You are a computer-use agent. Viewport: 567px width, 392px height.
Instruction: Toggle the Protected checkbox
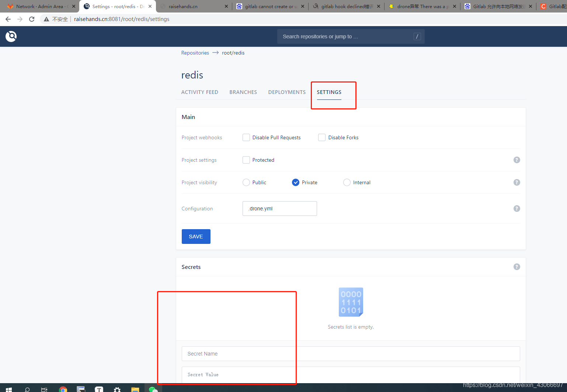(246, 160)
